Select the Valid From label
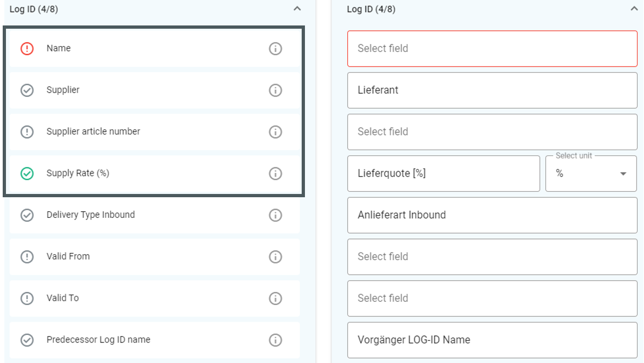This screenshot has width=644, height=363. [x=68, y=256]
